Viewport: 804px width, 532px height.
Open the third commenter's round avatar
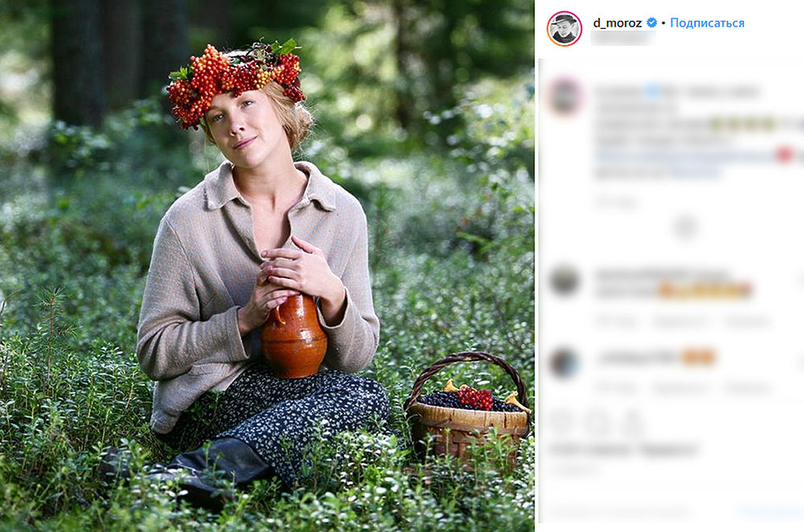click(x=565, y=362)
